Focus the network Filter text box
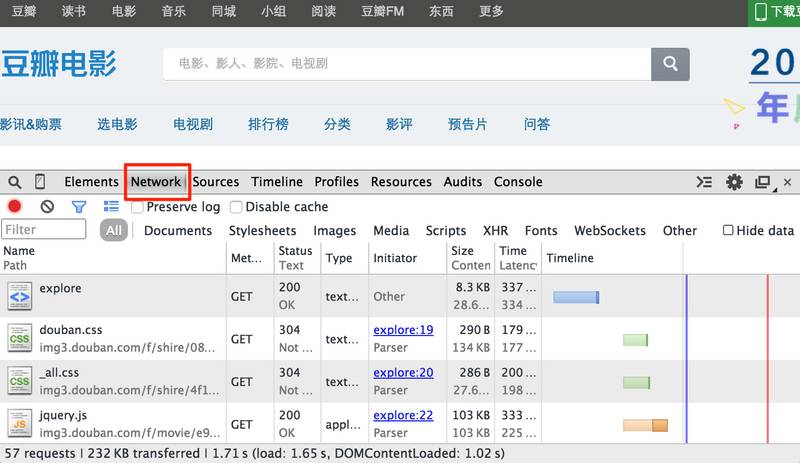Screen dimensions: 800x463 pos(44,229)
